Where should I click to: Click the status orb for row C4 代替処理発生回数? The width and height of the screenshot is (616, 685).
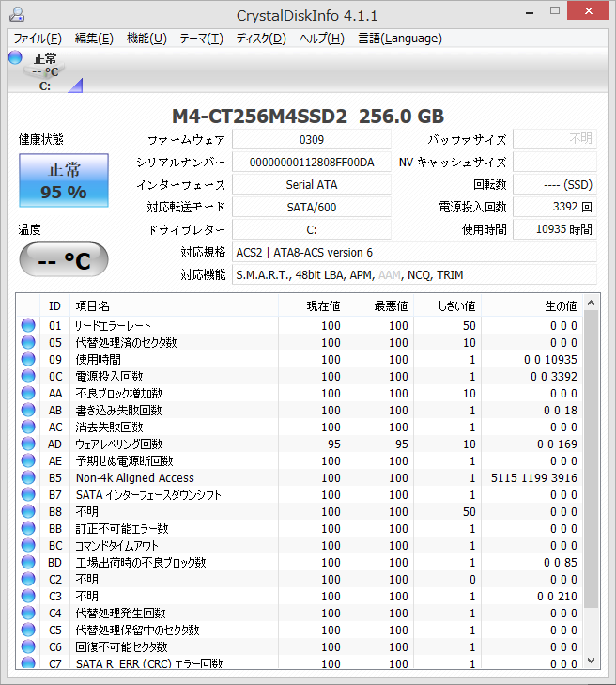(x=28, y=613)
